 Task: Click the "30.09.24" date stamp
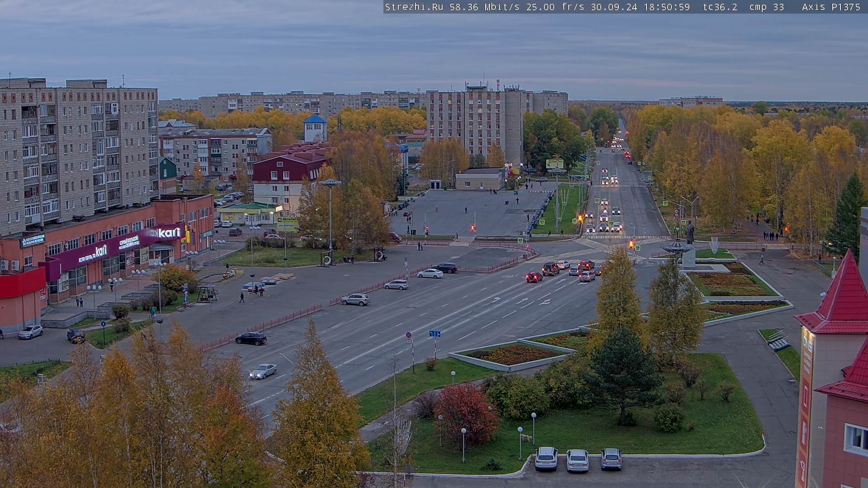614,7
